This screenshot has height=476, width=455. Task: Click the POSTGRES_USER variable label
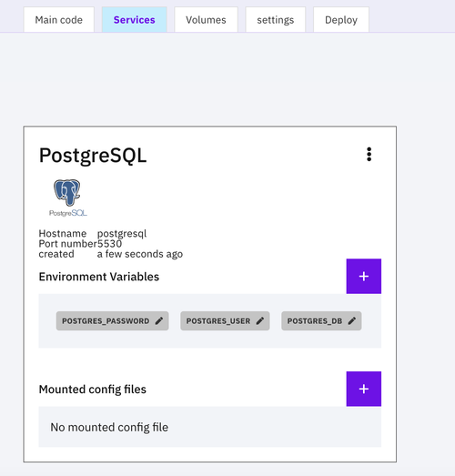(218, 321)
